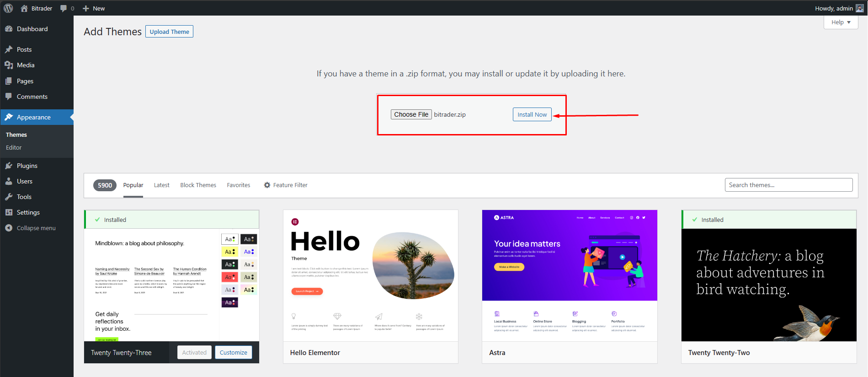Viewport: 868px width, 377px height.
Task: Click the Plugins plug icon
Action: (x=9, y=166)
